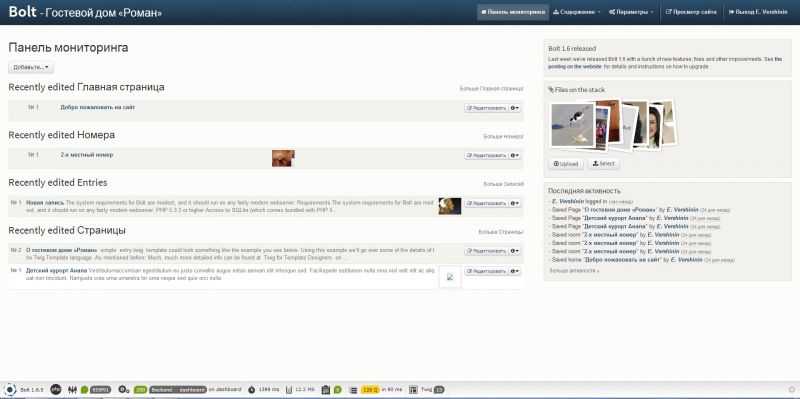
Task: Click the database queries icon in debug bar
Action: point(353,389)
